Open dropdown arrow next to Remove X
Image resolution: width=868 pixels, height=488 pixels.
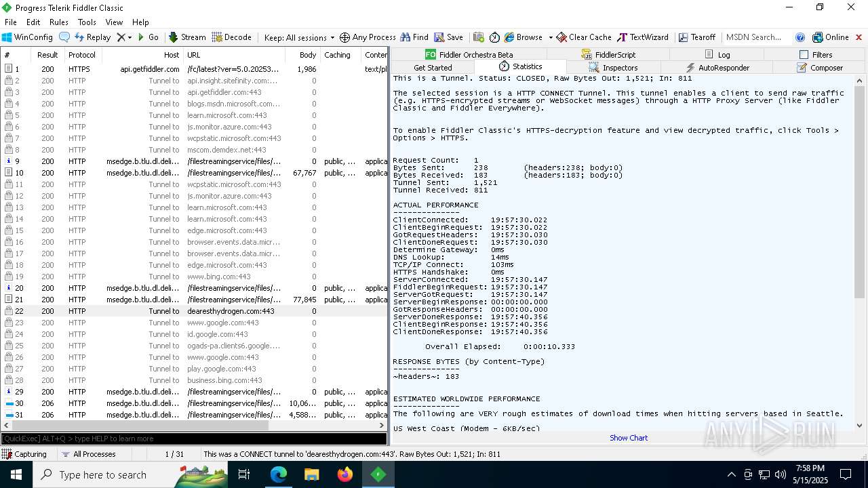[130, 37]
